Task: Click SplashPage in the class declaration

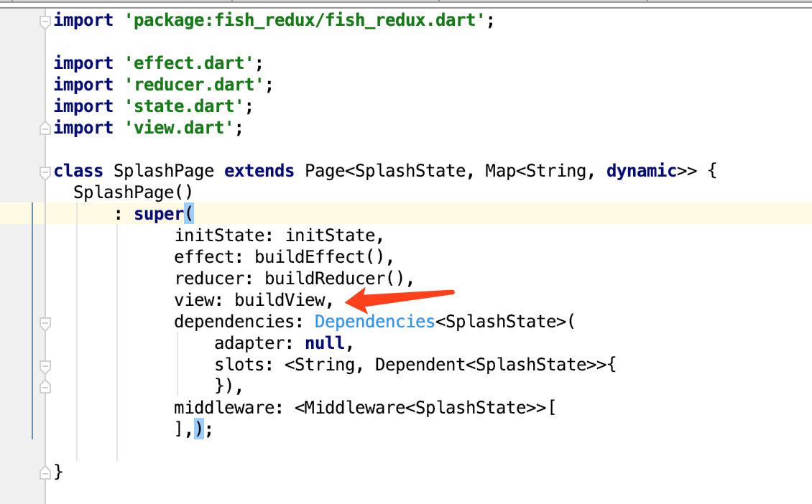Action: (164, 171)
